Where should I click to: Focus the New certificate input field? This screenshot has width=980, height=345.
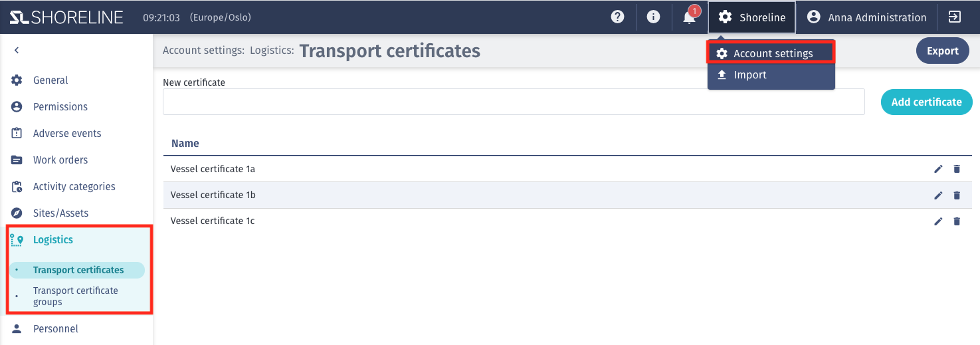click(x=514, y=102)
